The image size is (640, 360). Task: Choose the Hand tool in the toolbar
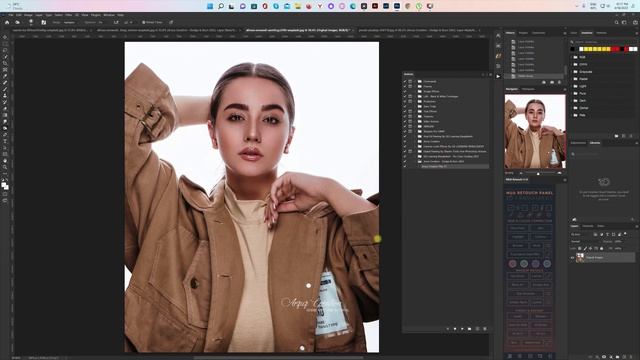pos(5,160)
